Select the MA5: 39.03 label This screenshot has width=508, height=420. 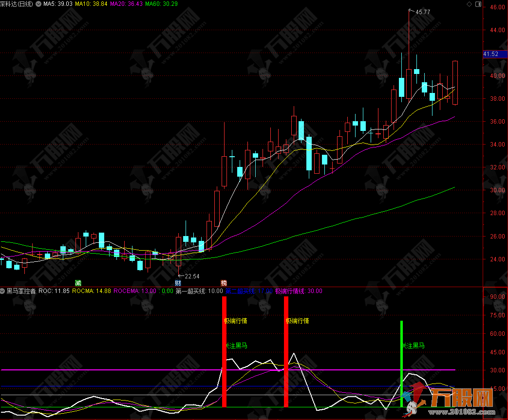coord(58,4)
